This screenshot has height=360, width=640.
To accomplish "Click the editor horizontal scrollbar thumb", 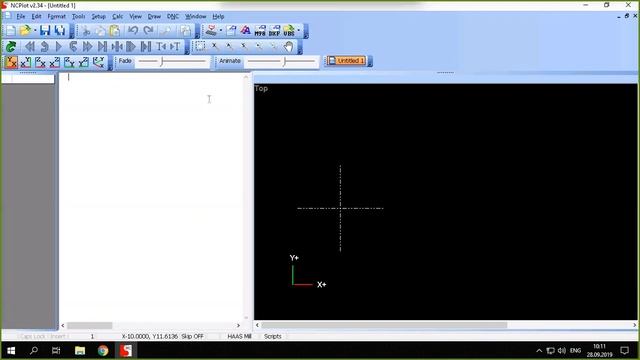I will click(89, 325).
